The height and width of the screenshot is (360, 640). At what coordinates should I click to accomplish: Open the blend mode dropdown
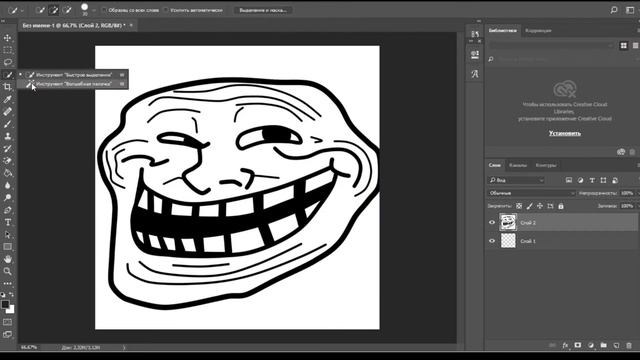coord(531,193)
